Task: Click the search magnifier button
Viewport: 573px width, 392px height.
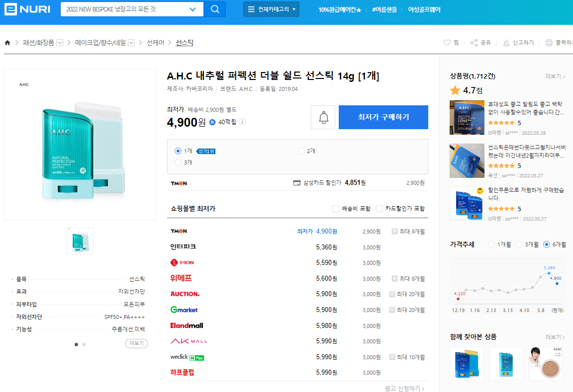Action: coord(215,9)
